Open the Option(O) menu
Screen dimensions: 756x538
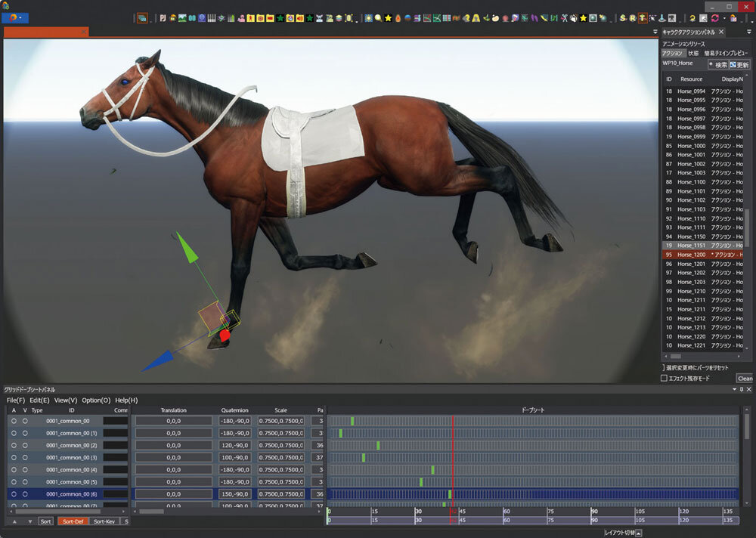click(96, 400)
